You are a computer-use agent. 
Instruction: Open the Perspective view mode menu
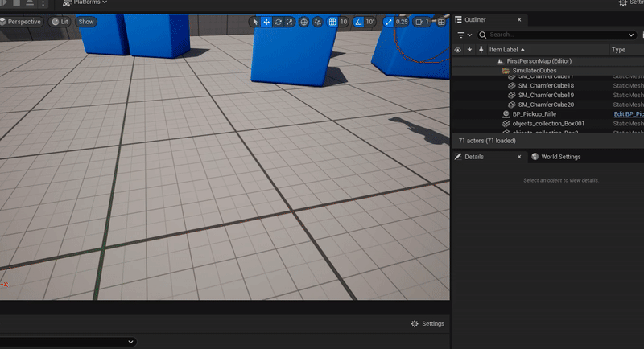click(x=22, y=22)
